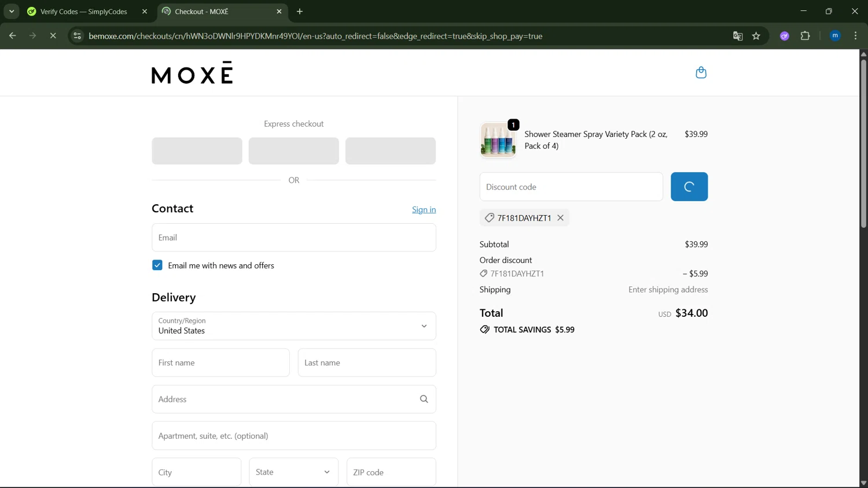Switch to Verify Codes SimplyCodes tab
Image resolution: width=868 pixels, height=488 pixels.
tap(83, 12)
